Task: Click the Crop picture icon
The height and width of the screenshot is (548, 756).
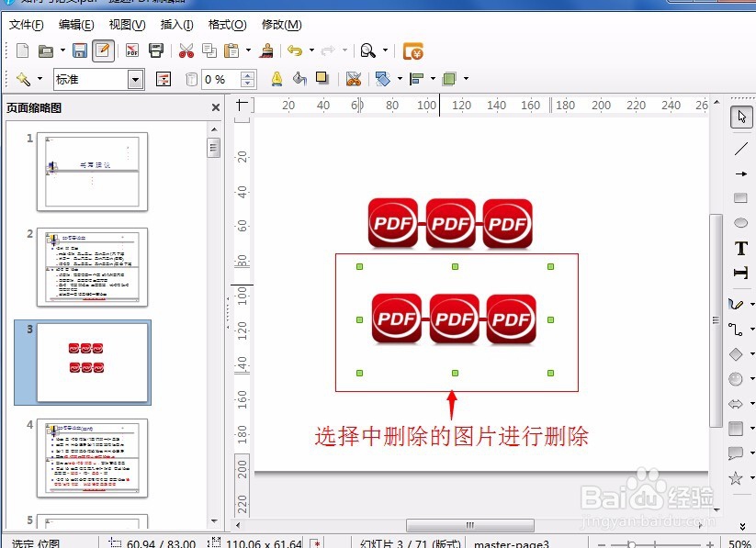Action: (x=354, y=79)
